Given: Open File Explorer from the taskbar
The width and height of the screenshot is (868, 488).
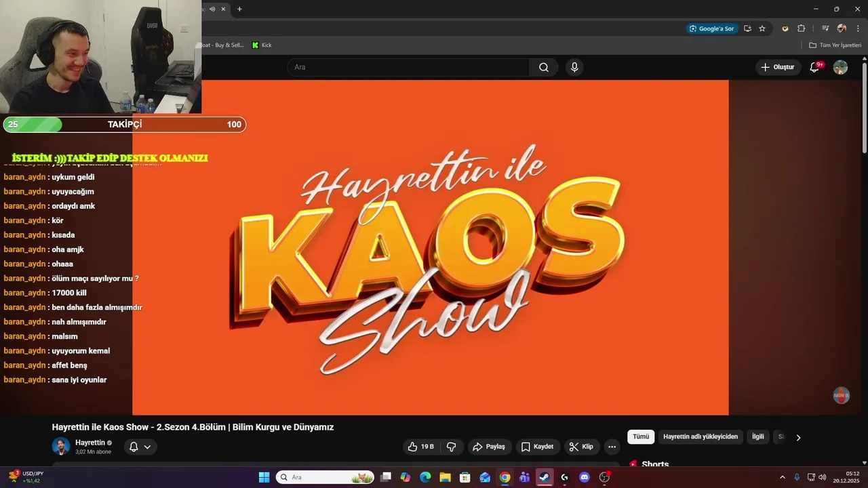Looking at the screenshot, I should pos(445,477).
